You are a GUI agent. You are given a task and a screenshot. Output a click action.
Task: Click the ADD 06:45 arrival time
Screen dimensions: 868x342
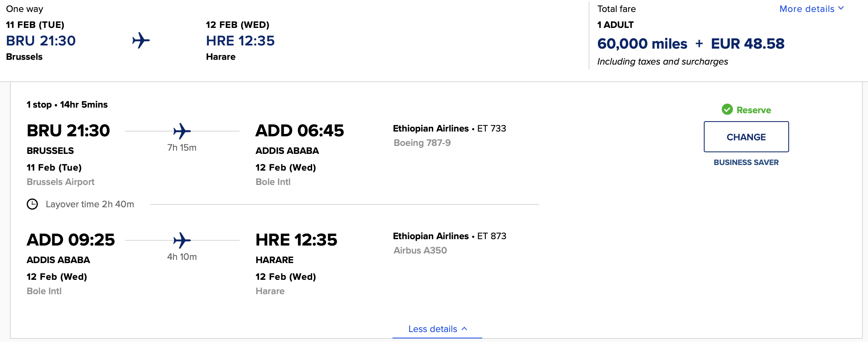pyautogui.click(x=299, y=131)
